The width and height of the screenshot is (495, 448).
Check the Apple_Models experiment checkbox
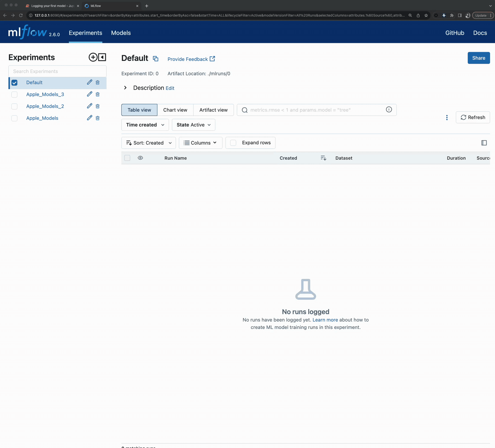15,118
